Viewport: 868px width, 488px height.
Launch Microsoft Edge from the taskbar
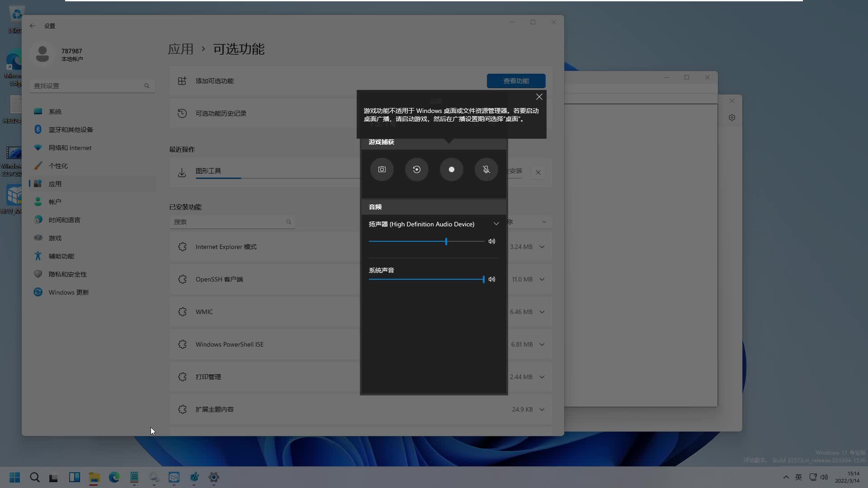[114, 478]
